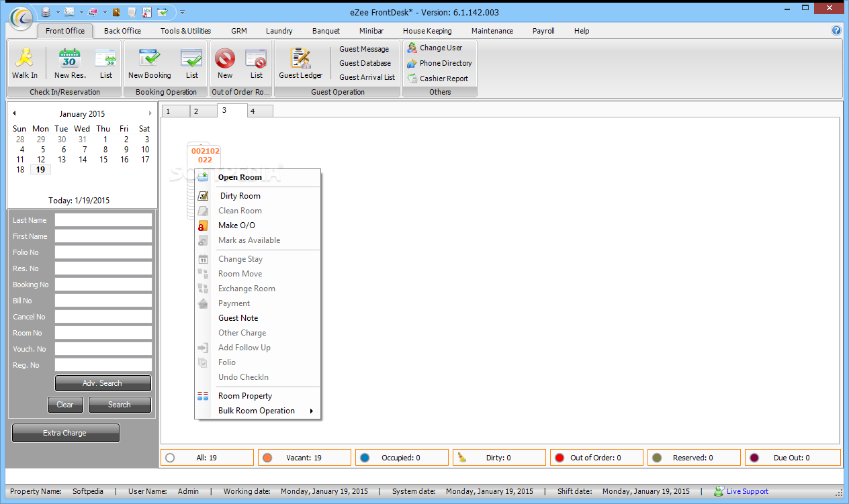Click room tile 002102 022

pyautogui.click(x=206, y=155)
